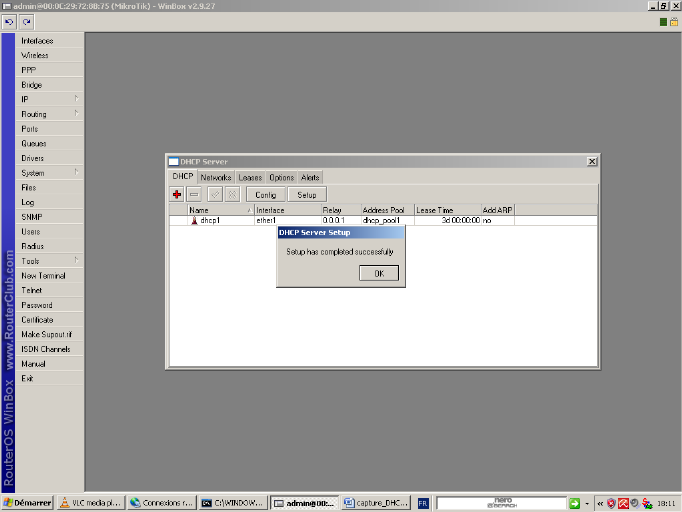
Task: Open the Interfaces menu item
Action: click(49, 40)
